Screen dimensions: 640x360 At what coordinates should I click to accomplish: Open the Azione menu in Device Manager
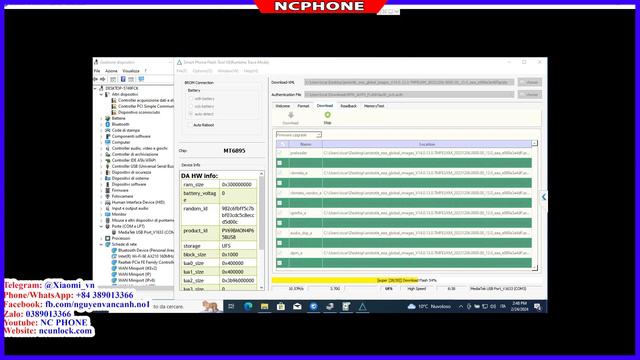click(111, 71)
